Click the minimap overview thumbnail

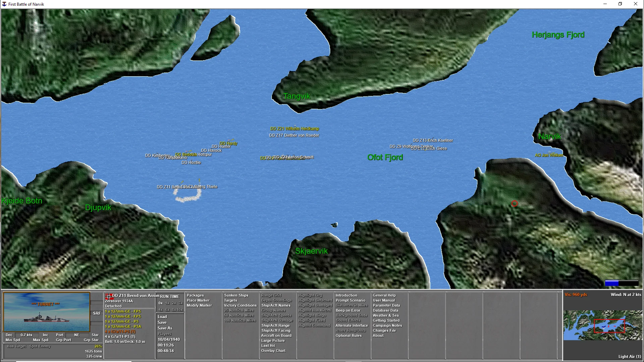(x=603, y=325)
